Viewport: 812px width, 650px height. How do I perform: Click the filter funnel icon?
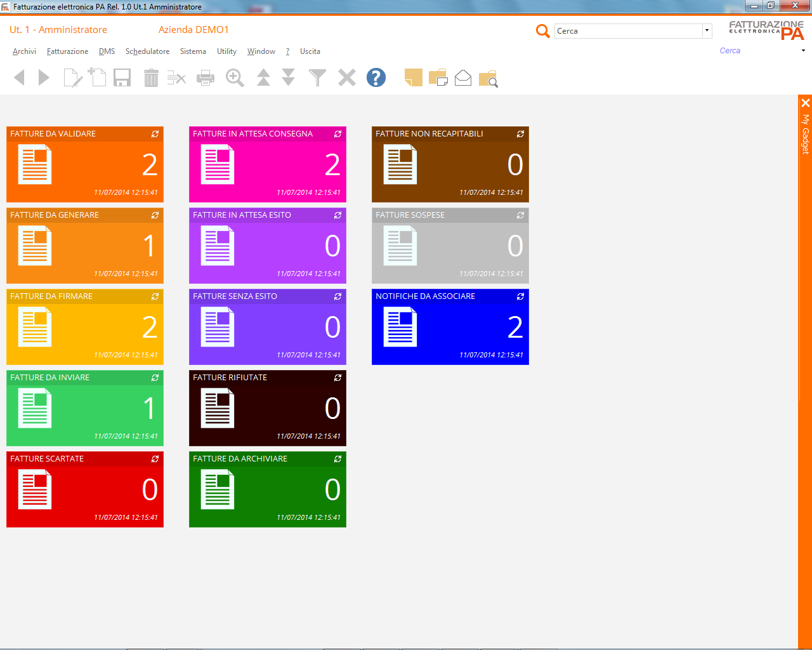coord(317,77)
